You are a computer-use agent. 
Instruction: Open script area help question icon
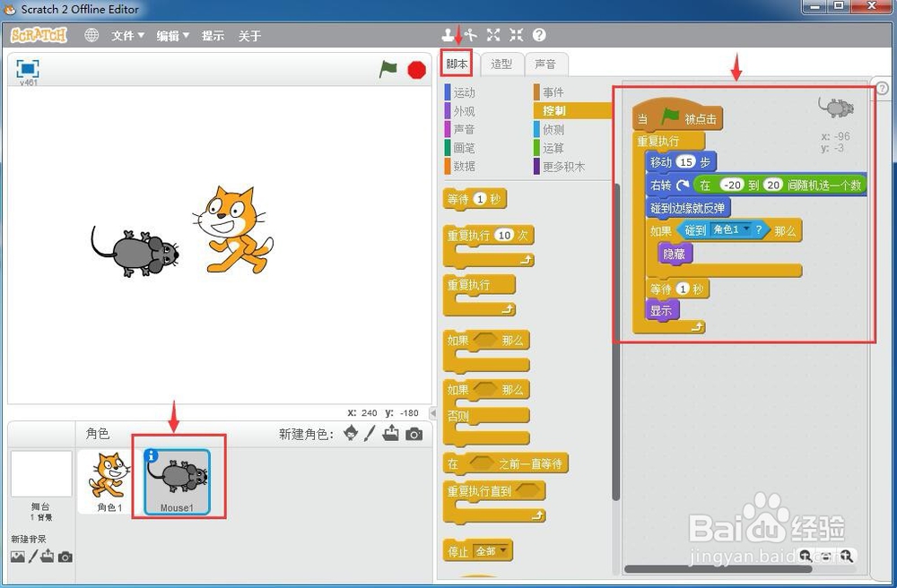tap(882, 88)
